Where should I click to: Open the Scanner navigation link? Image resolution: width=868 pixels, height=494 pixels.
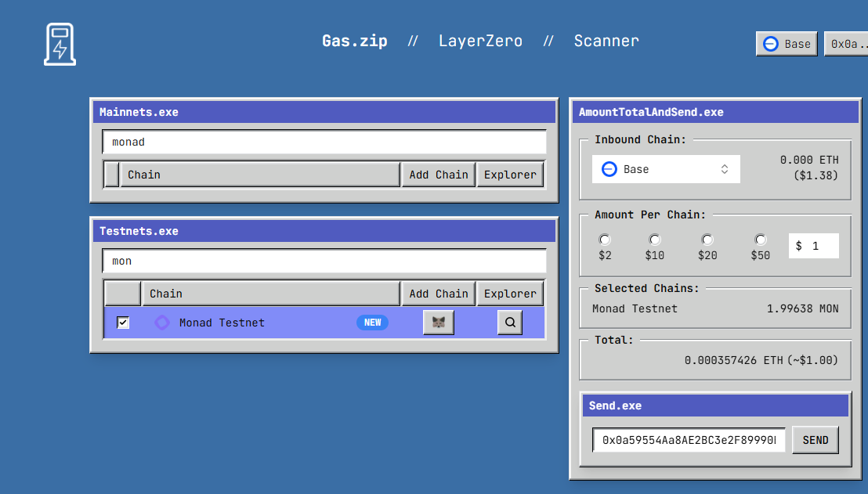coord(606,41)
